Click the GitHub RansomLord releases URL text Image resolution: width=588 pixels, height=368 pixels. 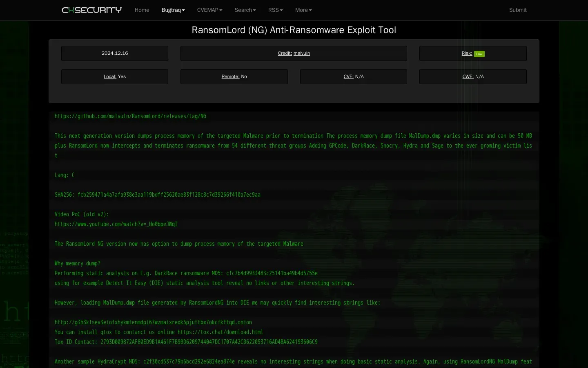point(130,117)
